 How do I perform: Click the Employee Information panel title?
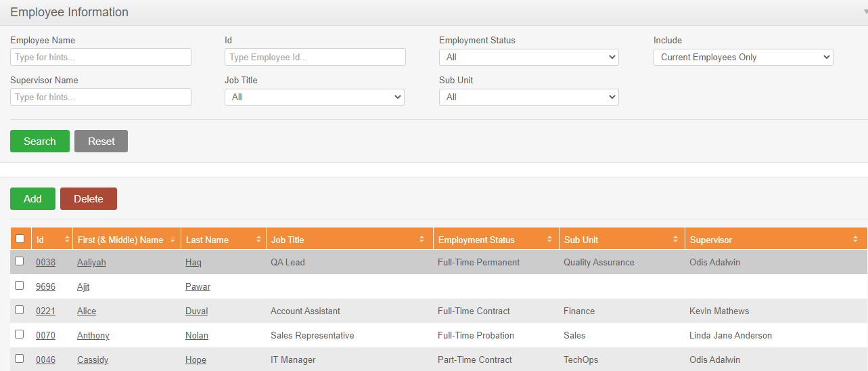pos(69,12)
